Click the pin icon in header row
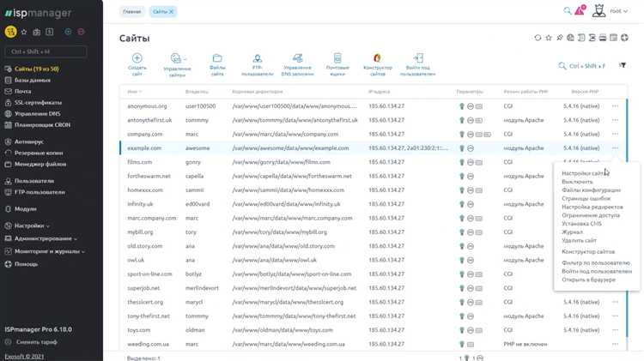Image resolution: width=644 pixels, height=361 pixels. (559, 38)
